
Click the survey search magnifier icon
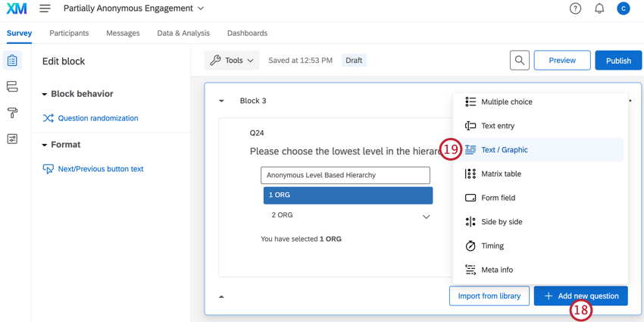coord(520,61)
